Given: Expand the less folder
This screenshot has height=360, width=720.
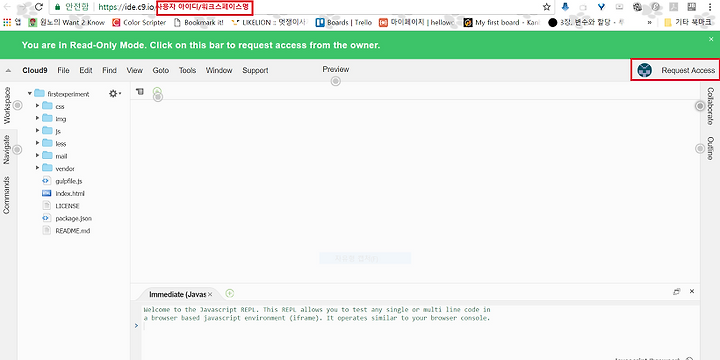Looking at the screenshot, I should click(x=38, y=143).
